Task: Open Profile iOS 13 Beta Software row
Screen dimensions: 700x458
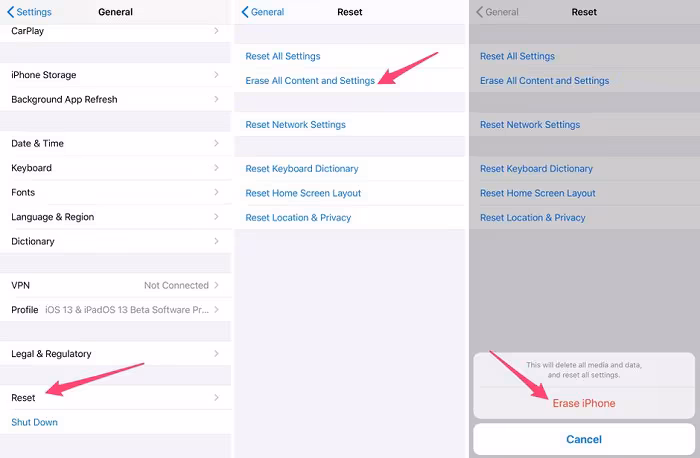Action: (116, 310)
